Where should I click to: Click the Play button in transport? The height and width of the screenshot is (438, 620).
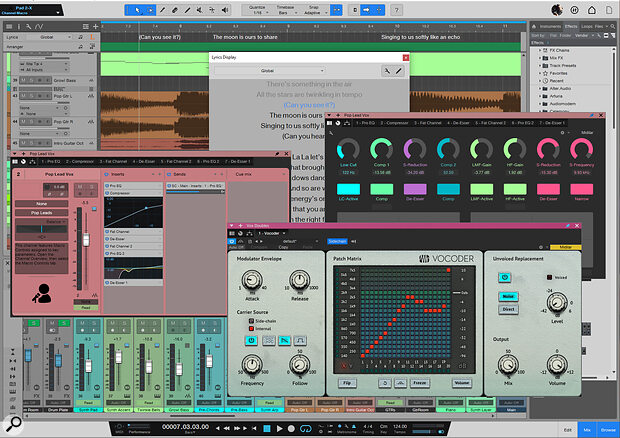click(x=280, y=429)
